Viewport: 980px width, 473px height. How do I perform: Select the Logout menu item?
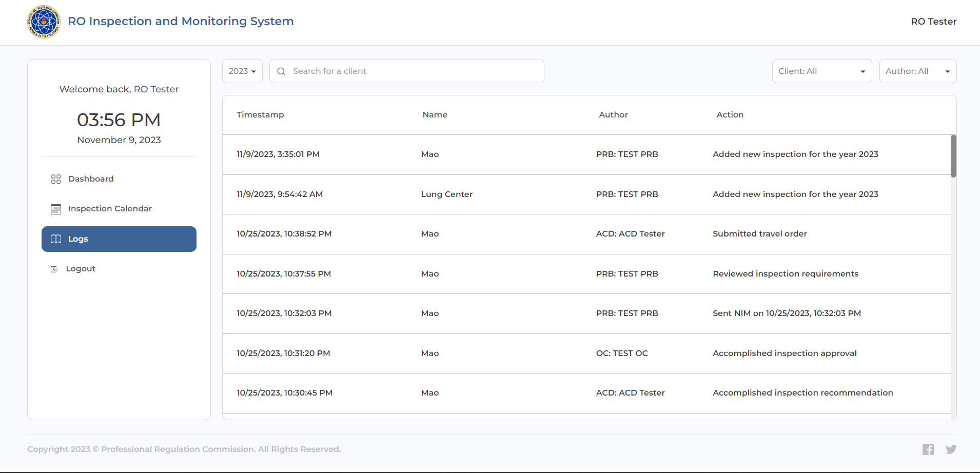point(81,269)
